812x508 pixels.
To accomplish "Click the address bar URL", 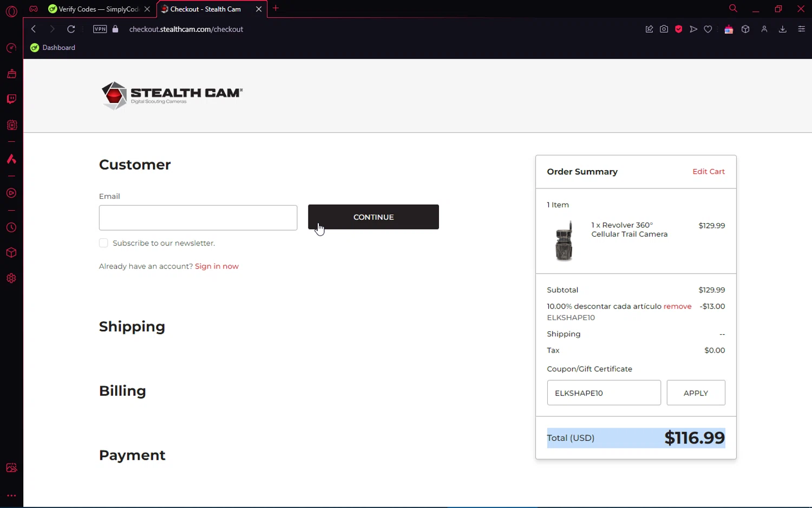I will click(186, 29).
